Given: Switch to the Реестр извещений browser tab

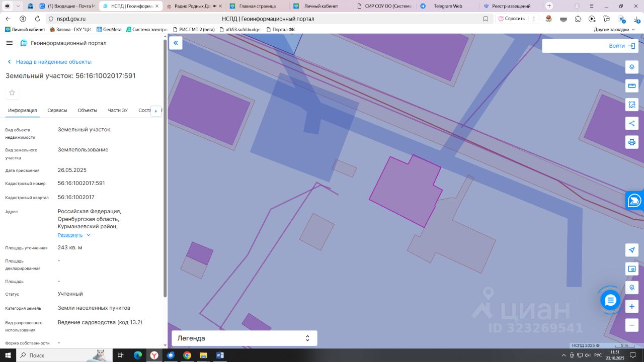Looking at the screenshot, I should (x=511, y=6).
